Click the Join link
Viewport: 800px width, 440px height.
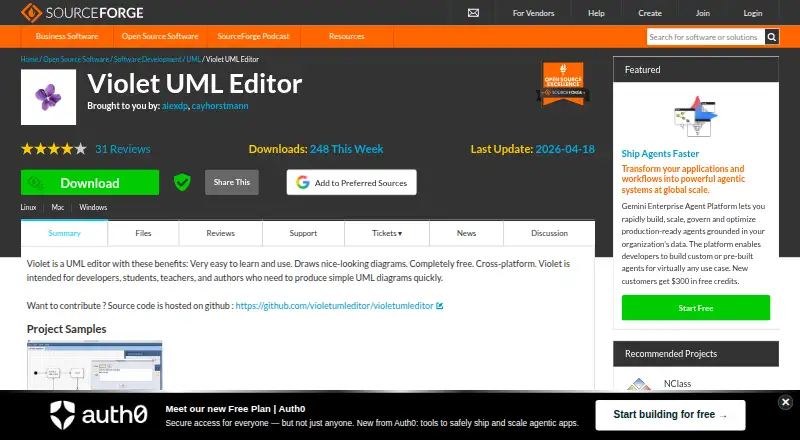(703, 13)
